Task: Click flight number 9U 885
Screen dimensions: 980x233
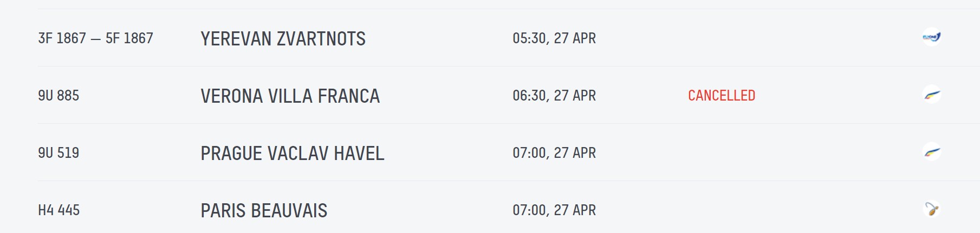Action: 59,96
